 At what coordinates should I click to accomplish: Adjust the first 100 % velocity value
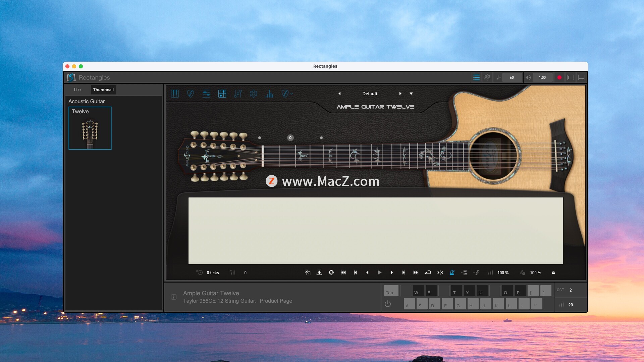[x=503, y=273]
